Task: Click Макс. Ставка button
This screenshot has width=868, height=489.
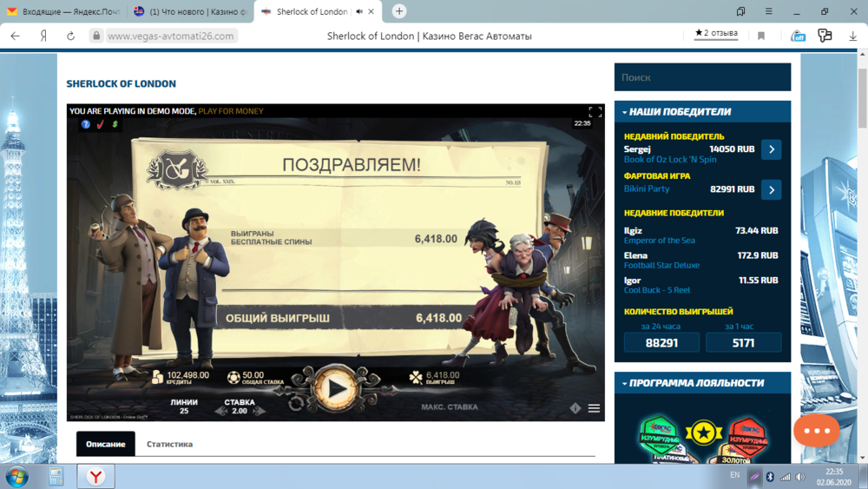Action: [450, 407]
